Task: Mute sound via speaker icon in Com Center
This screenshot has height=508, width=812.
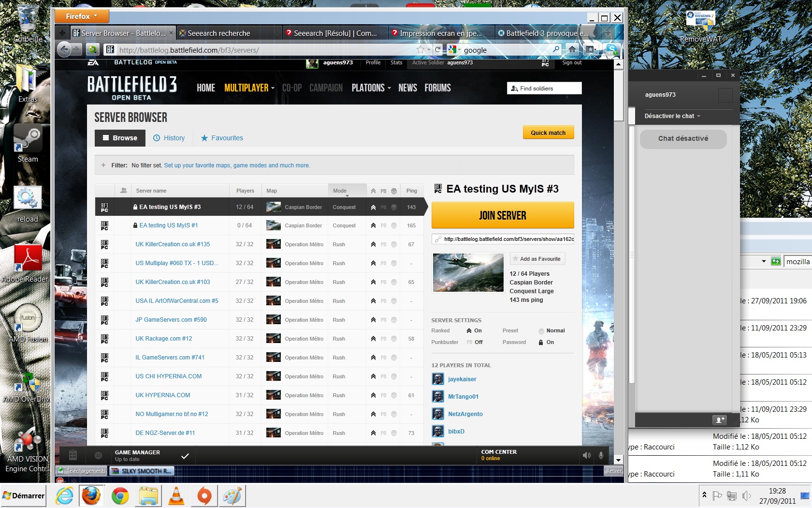Action: (x=587, y=455)
